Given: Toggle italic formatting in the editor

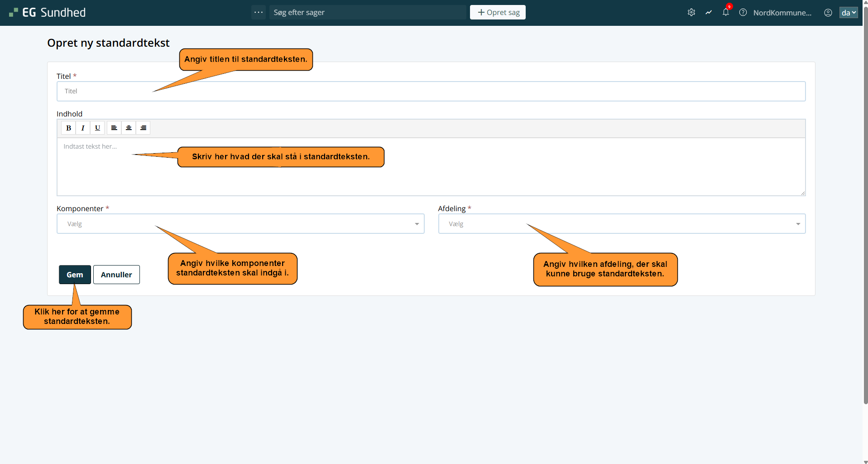Looking at the screenshot, I should (x=83, y=128).
